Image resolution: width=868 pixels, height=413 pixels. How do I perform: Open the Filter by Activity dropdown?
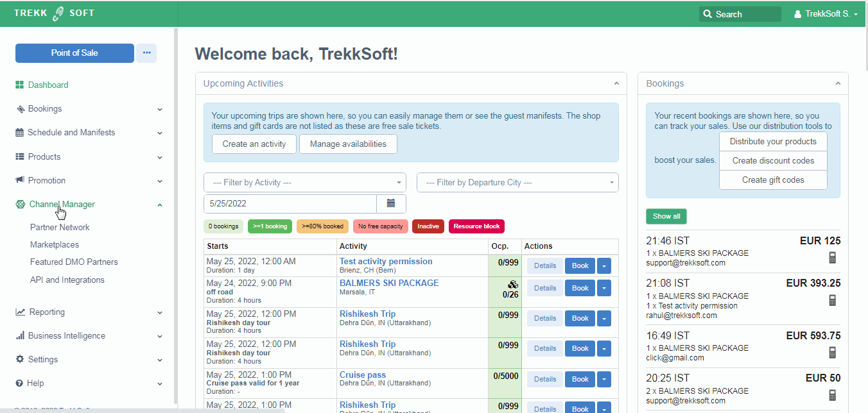[305, 182]
